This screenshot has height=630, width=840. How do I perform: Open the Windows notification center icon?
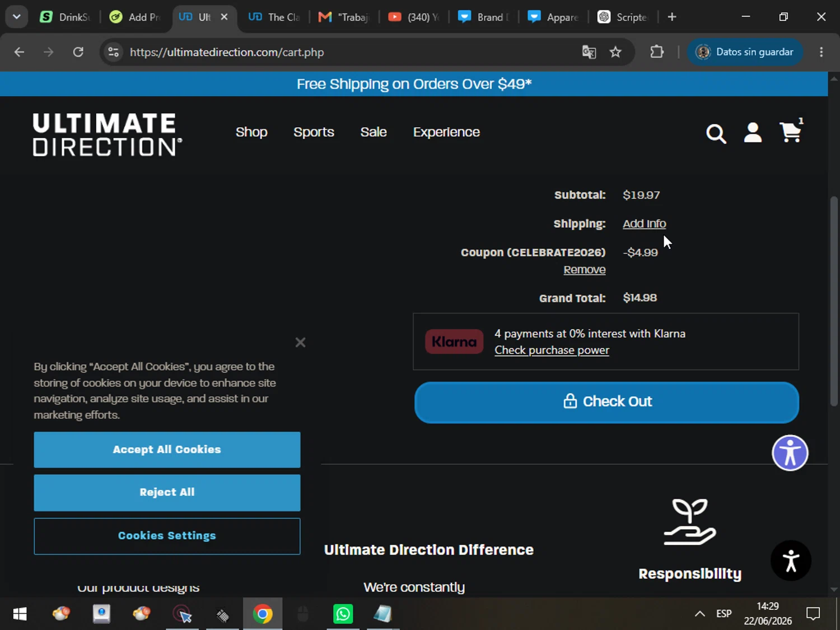pos(813,614)
